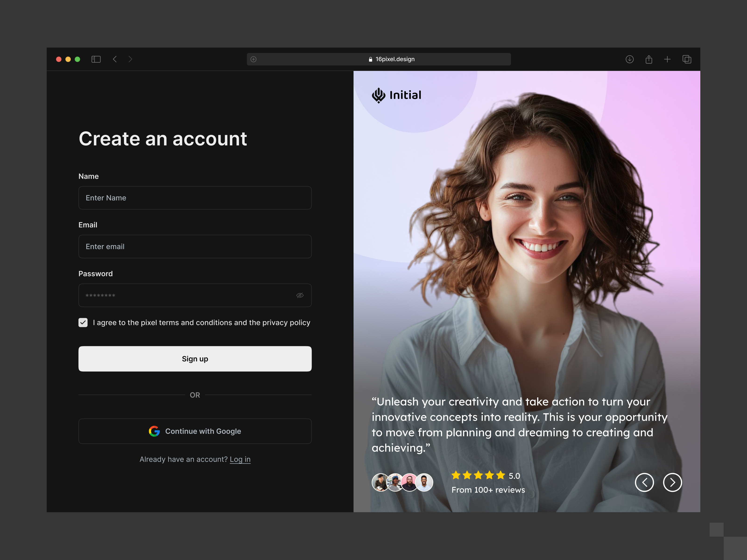This screenshot has width=747, height=560.
Task: Click the Initial brand logo
Action: [379, 95]
